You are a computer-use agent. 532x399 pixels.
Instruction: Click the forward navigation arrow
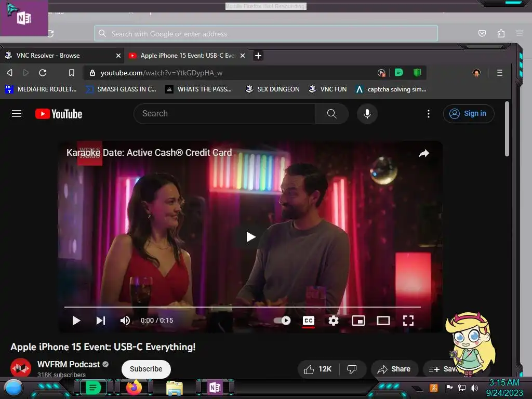pos(26,73)
